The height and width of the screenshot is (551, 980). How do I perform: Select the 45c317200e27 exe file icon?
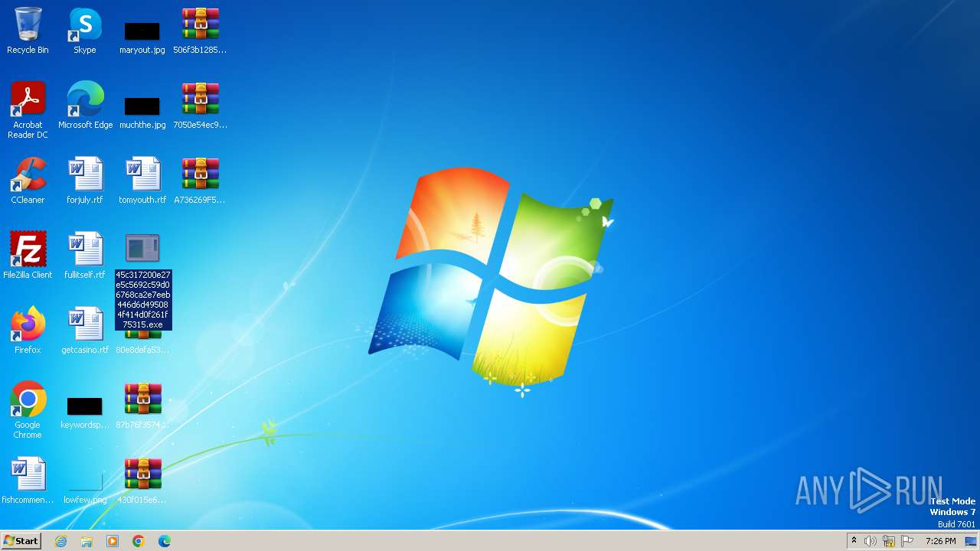[x=142, y=249]
